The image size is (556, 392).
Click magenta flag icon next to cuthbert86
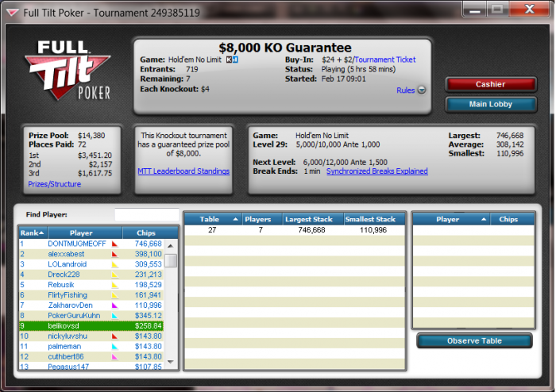click(114, 357)
